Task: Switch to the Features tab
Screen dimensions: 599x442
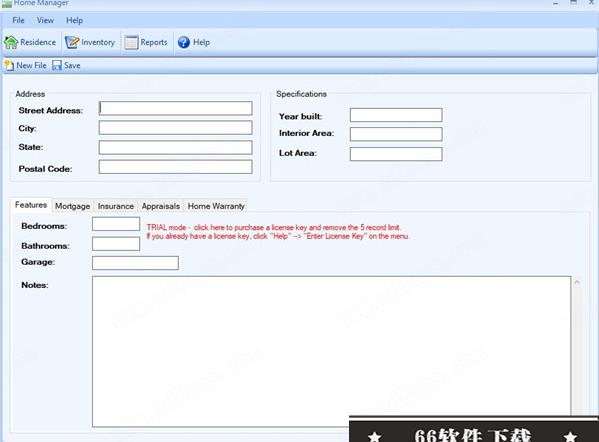Action: [31, 205]
